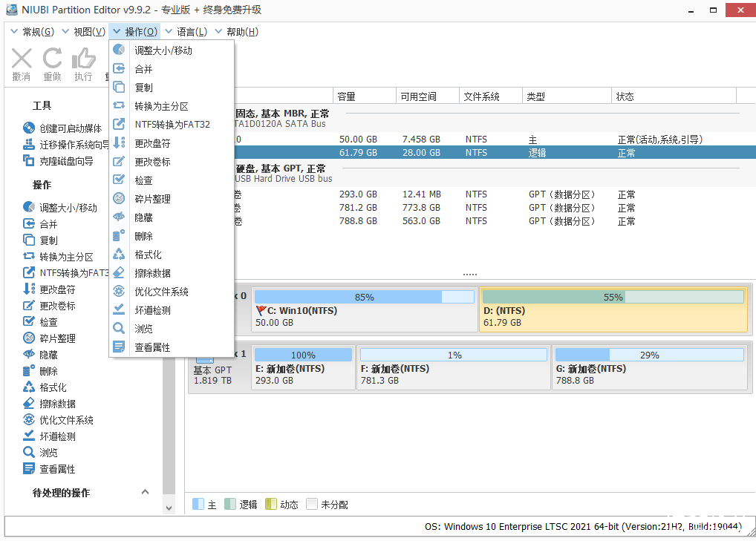
Task: Click the sidebar 调整大小/移动 icon
Action: pyautogui.click(x=29, y=207)
